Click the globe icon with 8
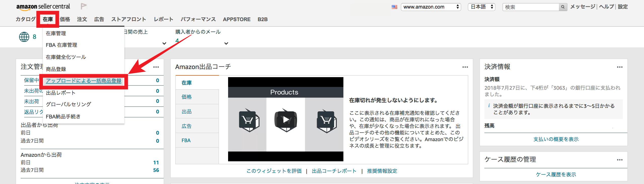Viewport: 644px width, 184px height. [x=24, y=37]
